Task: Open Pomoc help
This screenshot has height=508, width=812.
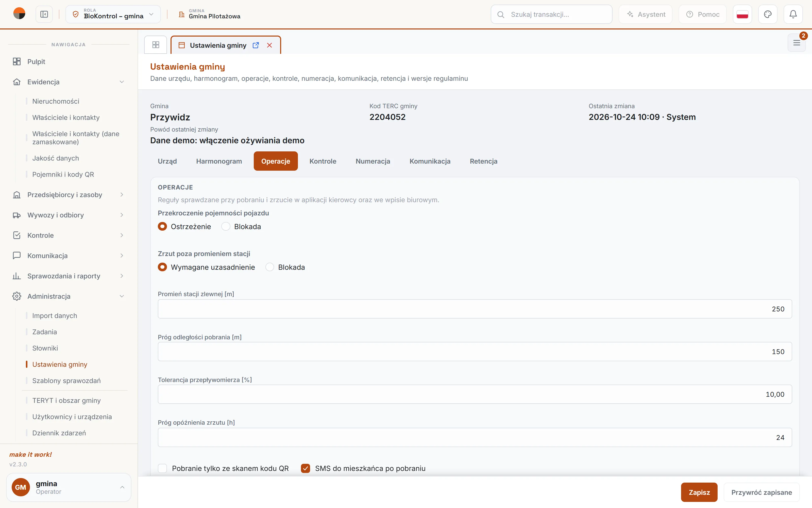Action: coord(703,14)
